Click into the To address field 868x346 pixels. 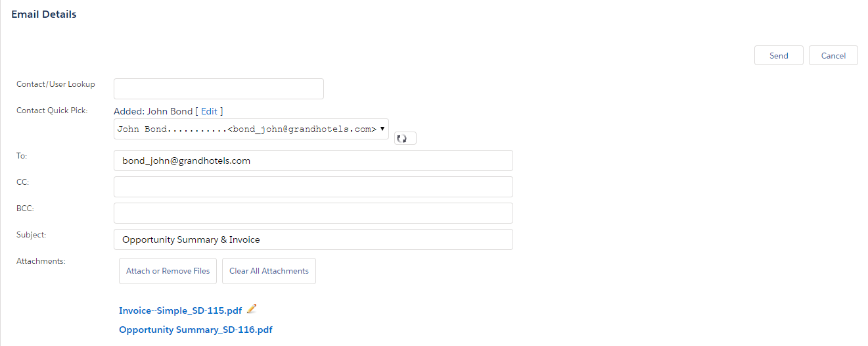[x=313, y=161]
